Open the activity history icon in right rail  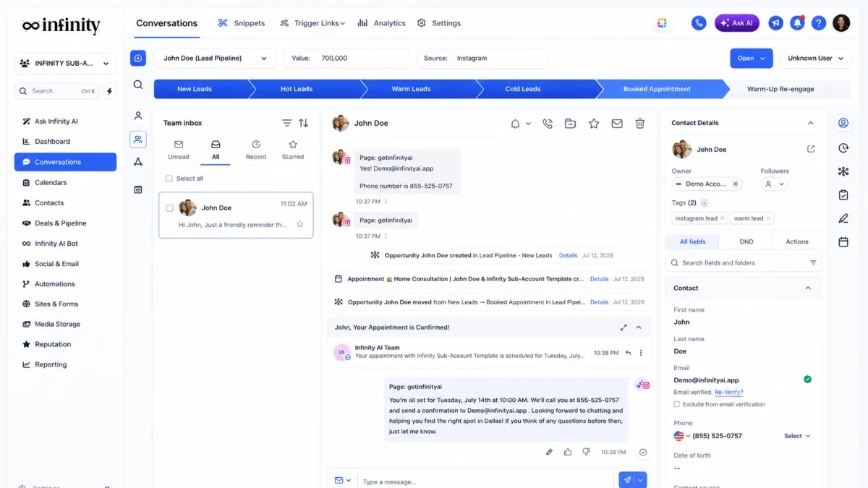pos(843,148)
